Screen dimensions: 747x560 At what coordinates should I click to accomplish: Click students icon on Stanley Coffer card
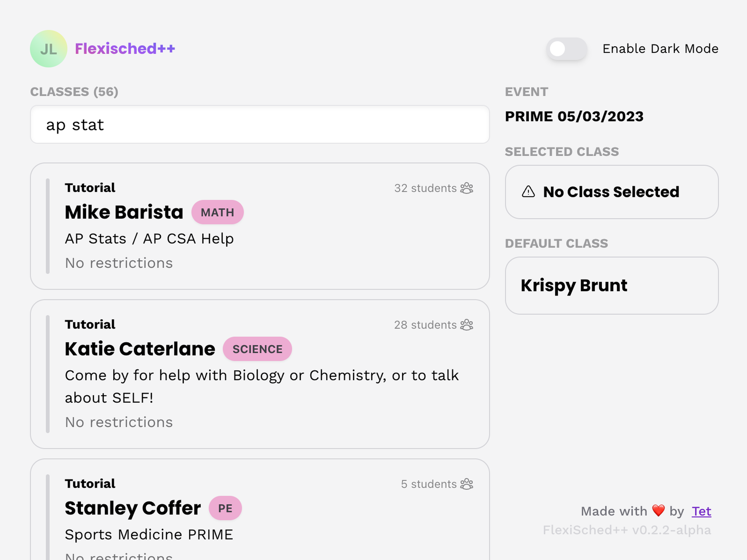(467, 484)
